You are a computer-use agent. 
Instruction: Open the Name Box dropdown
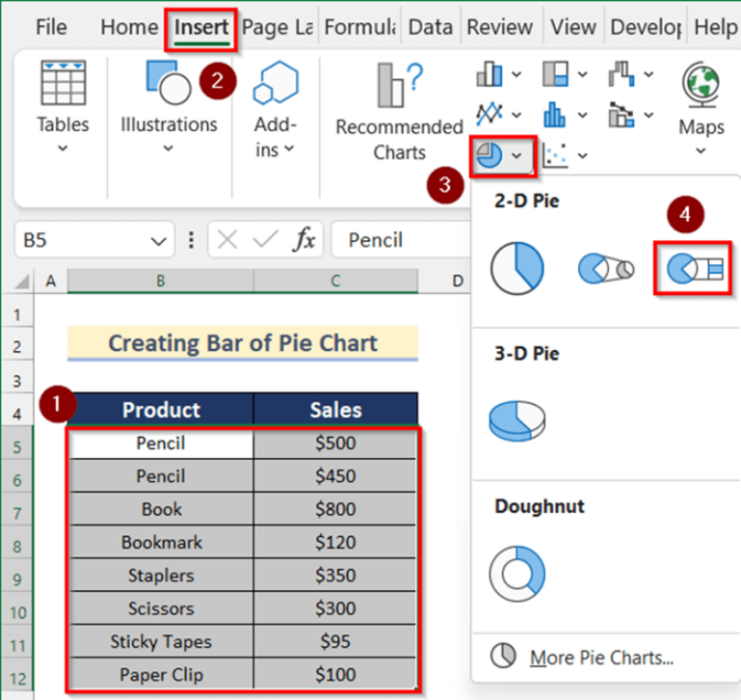click(x=158, y=241)
